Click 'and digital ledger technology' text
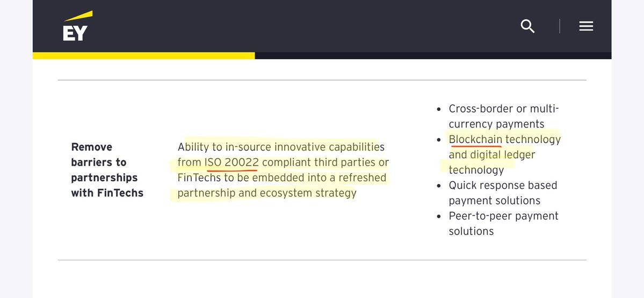 [x=492, y=162]
